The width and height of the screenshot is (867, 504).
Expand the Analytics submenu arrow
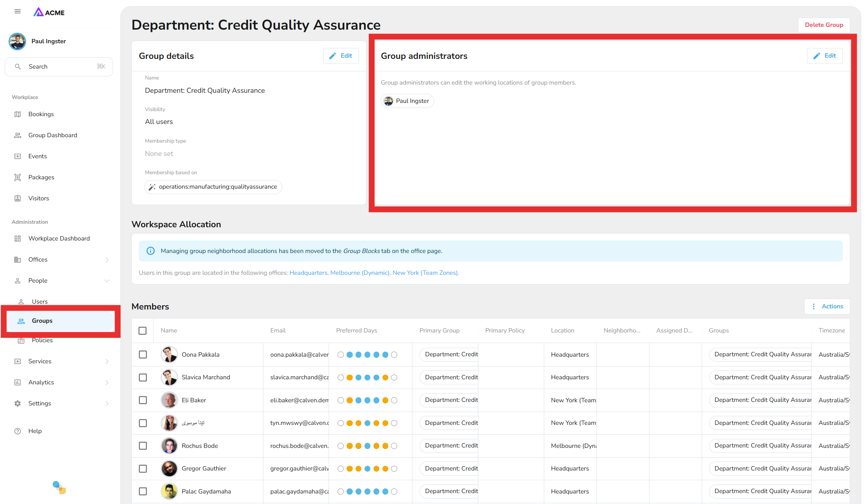tap(107, 382)
